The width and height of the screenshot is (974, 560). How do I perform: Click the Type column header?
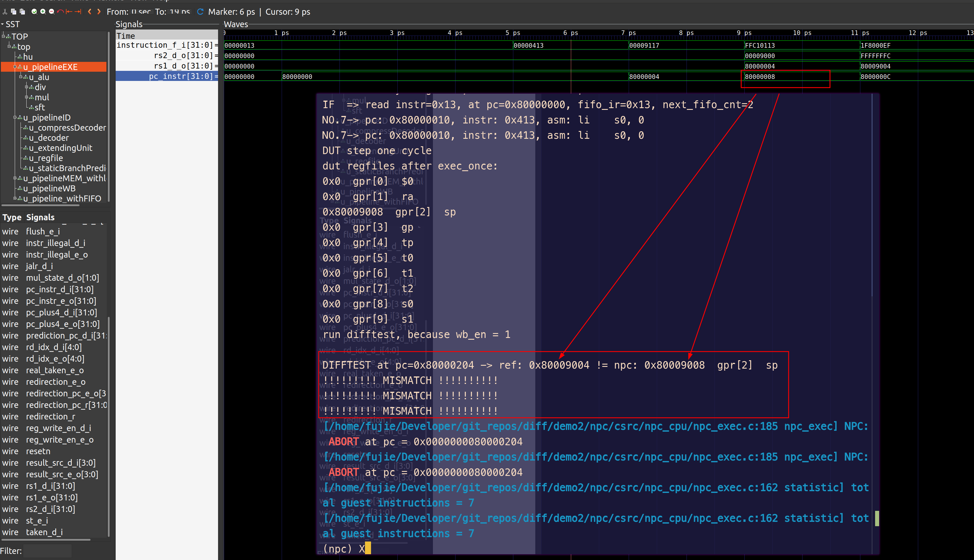pos(12,217)
